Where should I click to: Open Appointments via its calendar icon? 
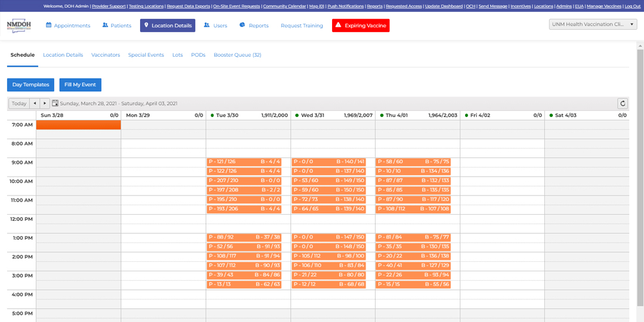(x=49, y=26)
